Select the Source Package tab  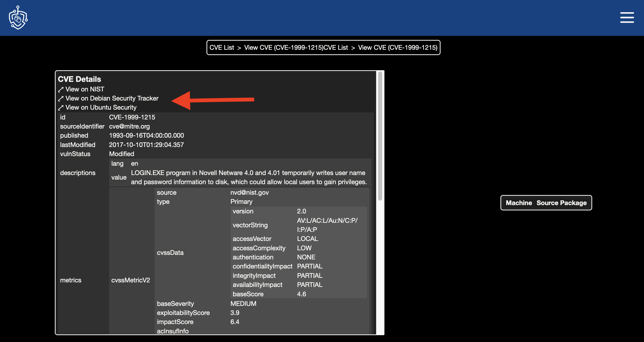562,203
